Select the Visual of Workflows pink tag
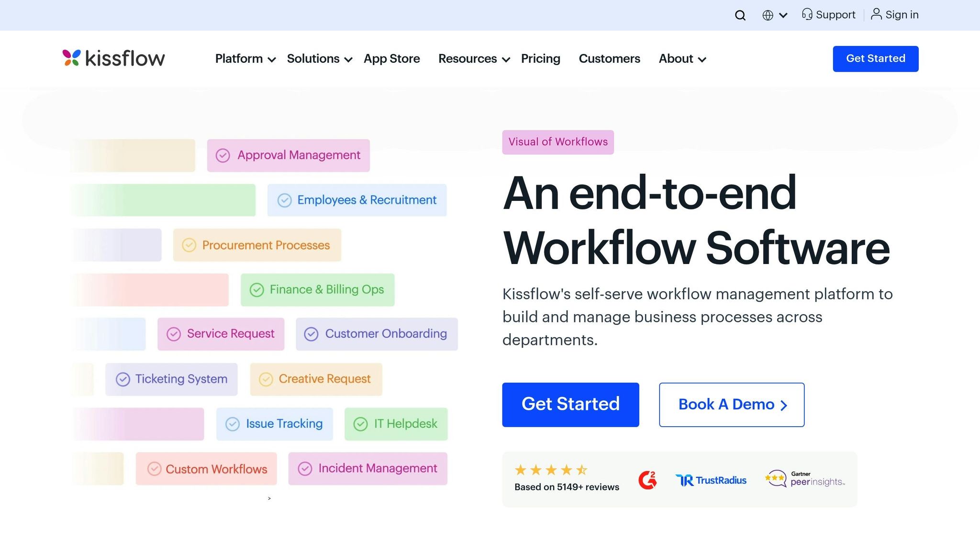The image size is (980, 551). (557, 142)
